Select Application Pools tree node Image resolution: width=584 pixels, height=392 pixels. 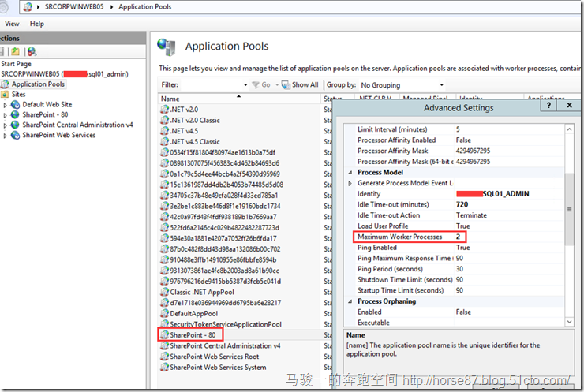38,84
